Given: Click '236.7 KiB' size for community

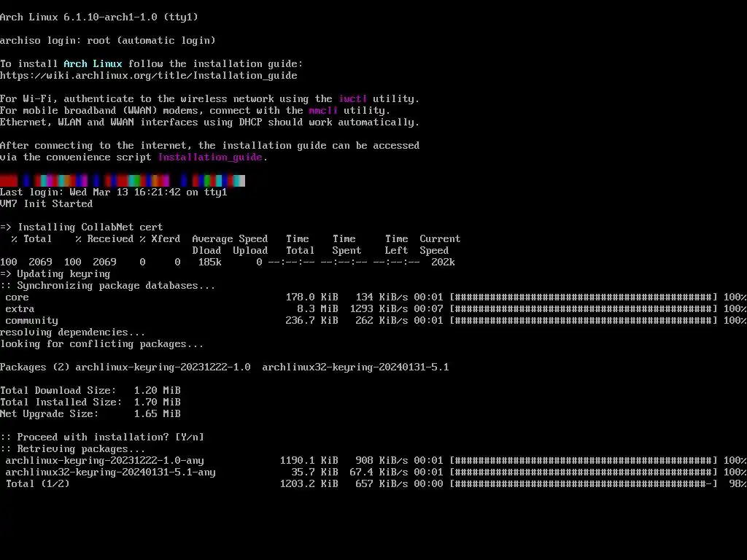Looking at the screenshot, I should pos(312,321).
